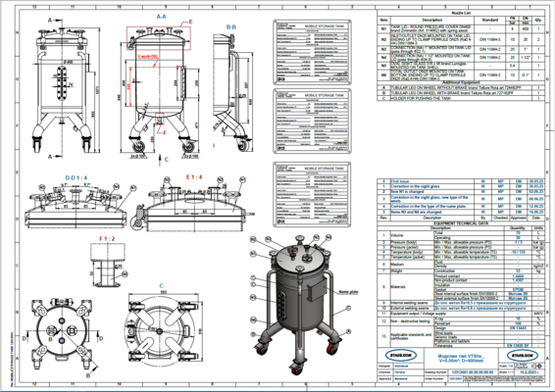Screen dimensions: 555x392
Task: Click the "Additional Equipment" heading
Action: [461, 82]
